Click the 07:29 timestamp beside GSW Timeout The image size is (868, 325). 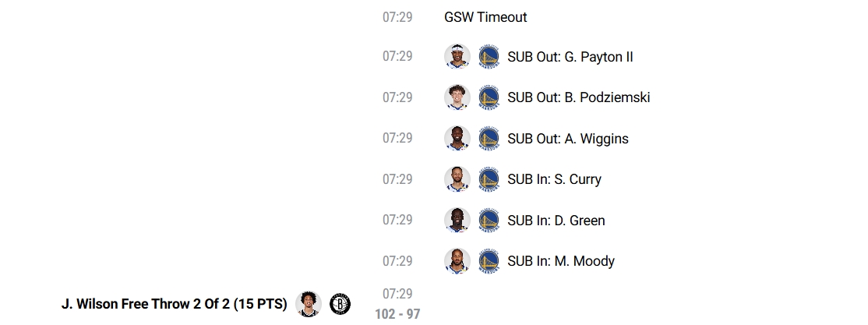tap(397, 17)
